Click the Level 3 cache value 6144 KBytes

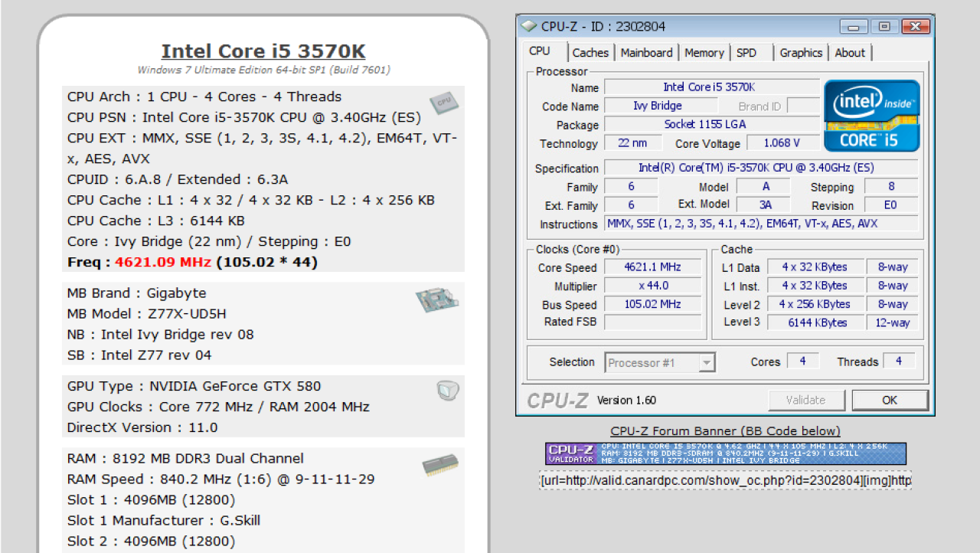(x=815, y=322)
